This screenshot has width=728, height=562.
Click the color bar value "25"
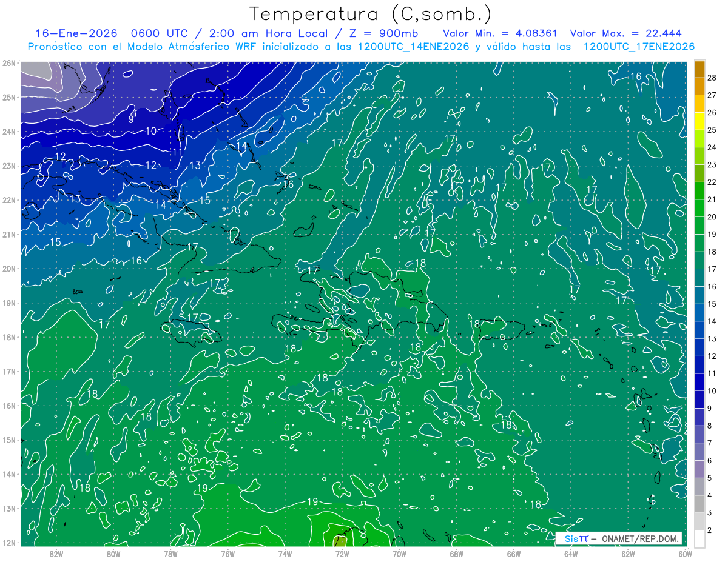pos(712,130)
